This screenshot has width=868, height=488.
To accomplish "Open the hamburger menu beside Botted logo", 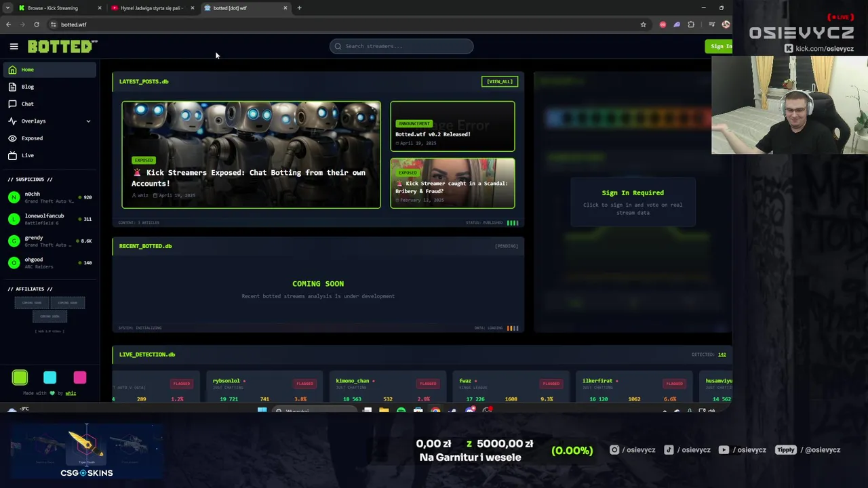I will (x=14, y=46).
